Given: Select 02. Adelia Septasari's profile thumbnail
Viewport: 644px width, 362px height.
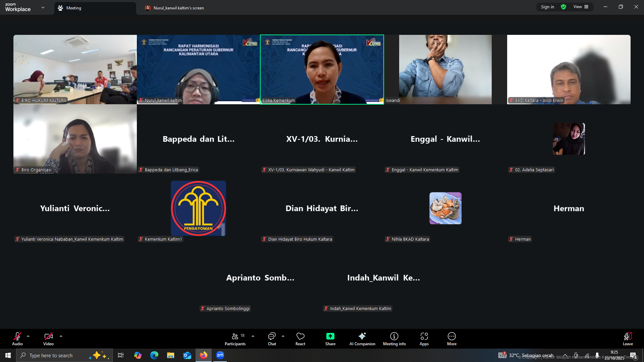Looking at the screenshot, I should pyautogui.click(x=569, y=139).
